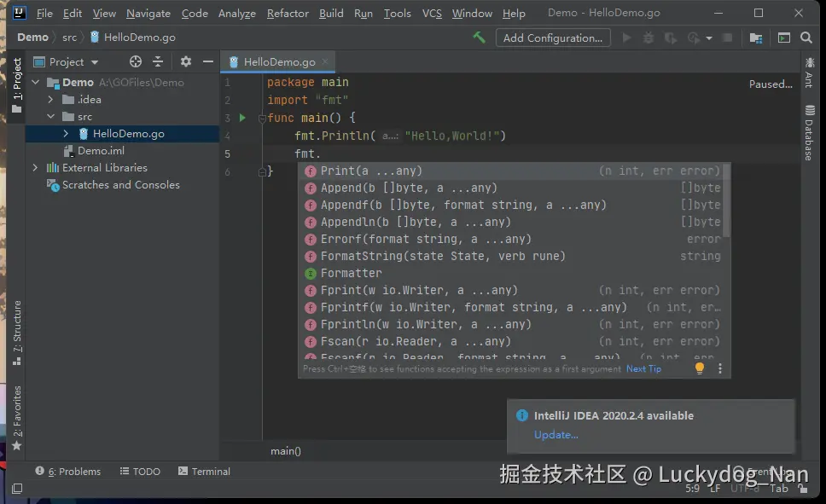
Task: Click fold end marker at closing brace
Action: pyautogui.click(x=262, y=171)
